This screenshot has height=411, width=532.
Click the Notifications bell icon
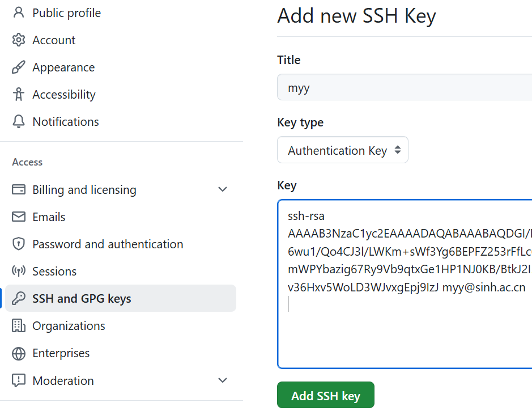[x=18, y=121]
